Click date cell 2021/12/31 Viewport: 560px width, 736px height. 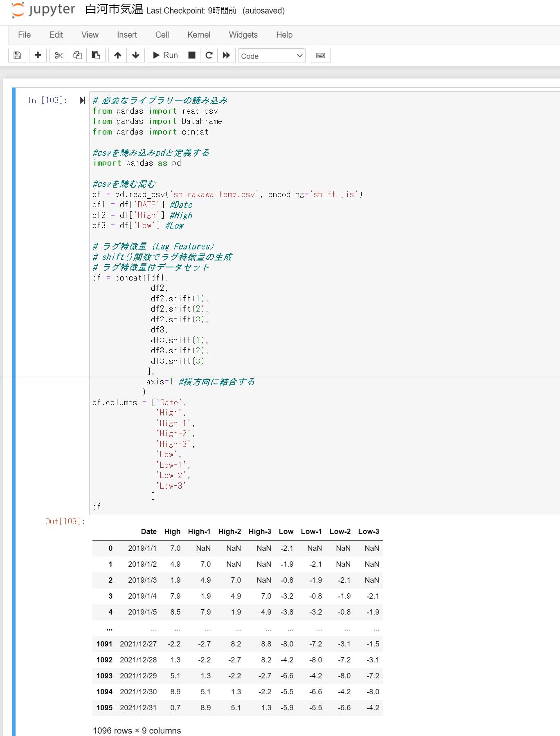[x=138, y=708]
